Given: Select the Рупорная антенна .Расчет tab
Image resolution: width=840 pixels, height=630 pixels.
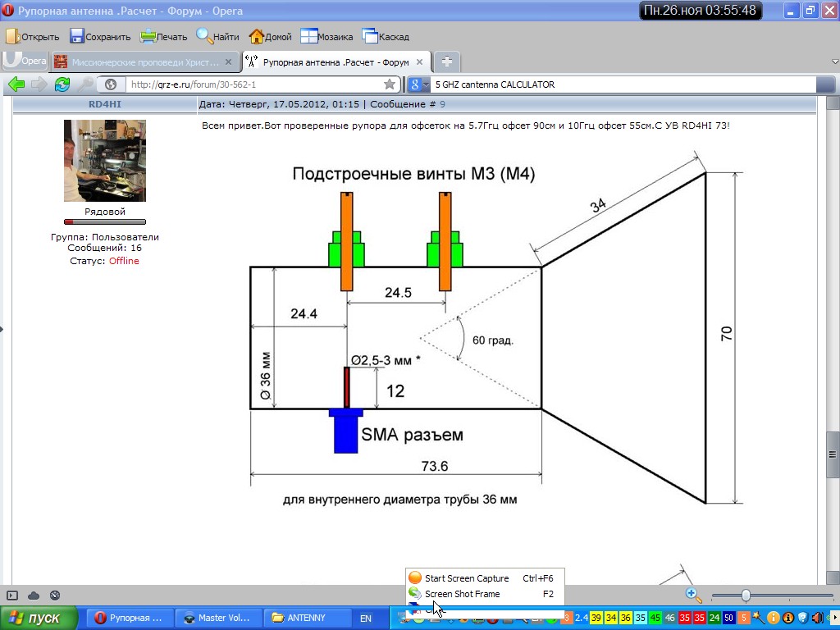Looking at the screenshot, I should (336, 62).
